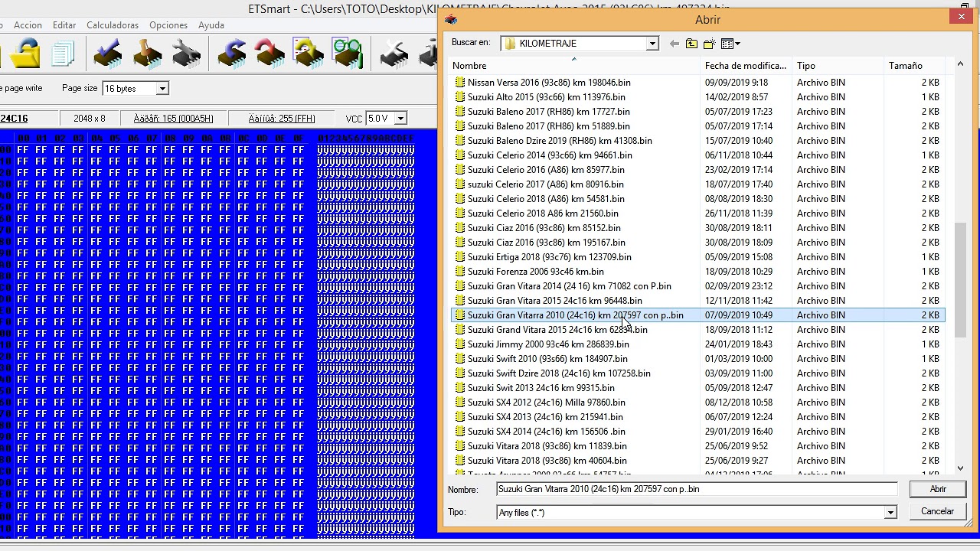Click the 24C16 chip type label
Screen dimensions: 980x551
(x=14, y=119)
